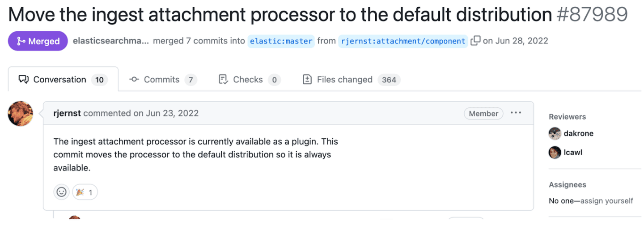The image size is (644, 226).
Task: Click the Member badge label
Action: (483, 113)
